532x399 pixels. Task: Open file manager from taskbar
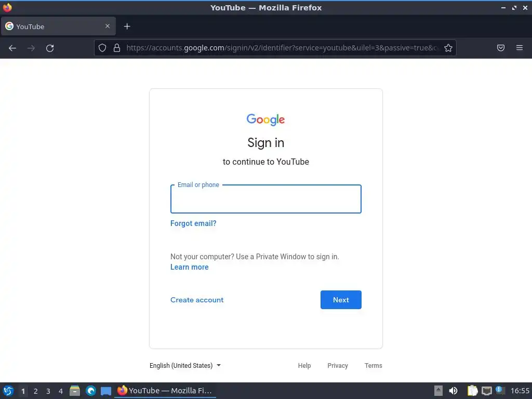[x=75, y=391]
